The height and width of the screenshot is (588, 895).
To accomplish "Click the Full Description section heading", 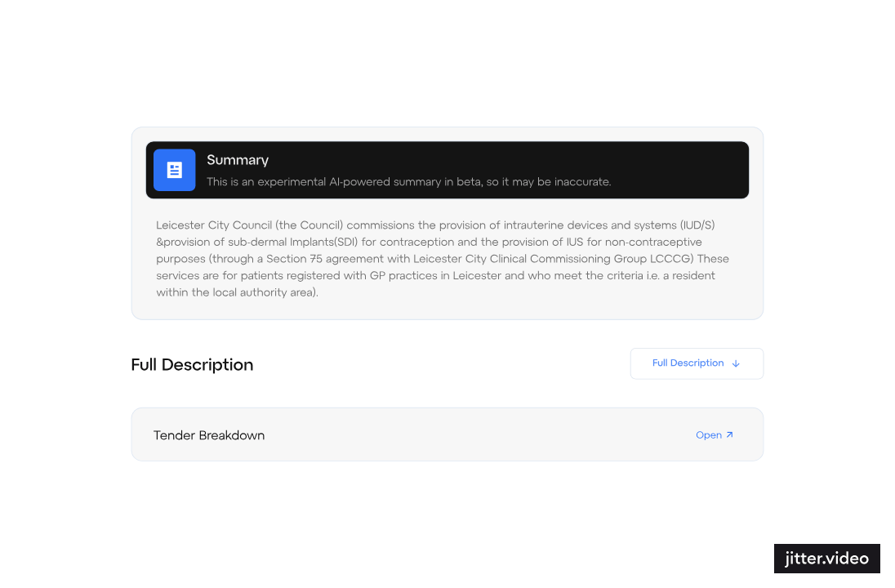I will pos(192,364).
